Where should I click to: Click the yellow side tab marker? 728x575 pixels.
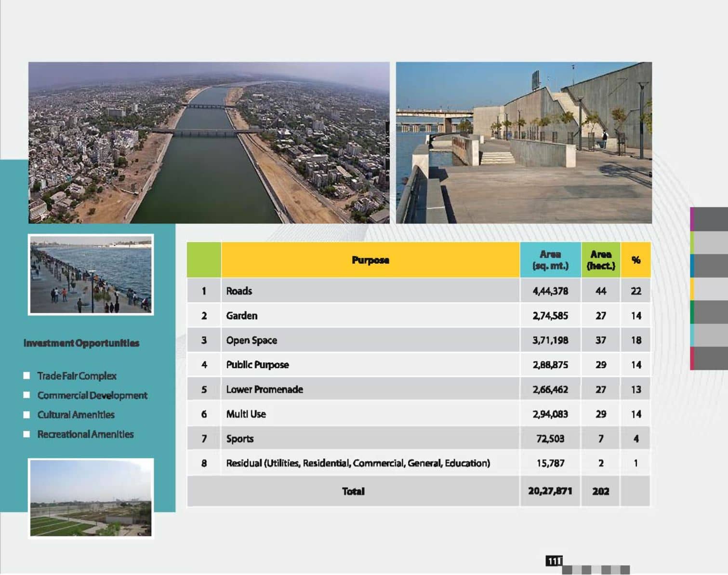pyautogui.click(x=692, y=289)
